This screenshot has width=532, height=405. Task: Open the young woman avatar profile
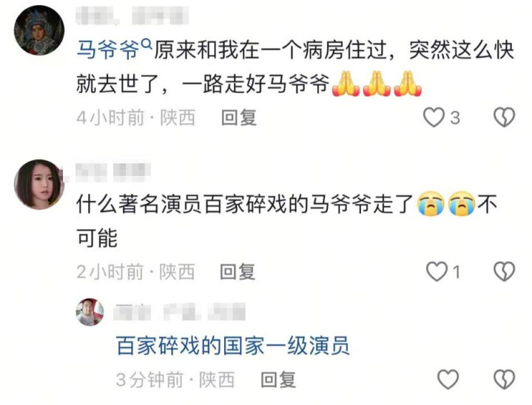coord(39,184)
